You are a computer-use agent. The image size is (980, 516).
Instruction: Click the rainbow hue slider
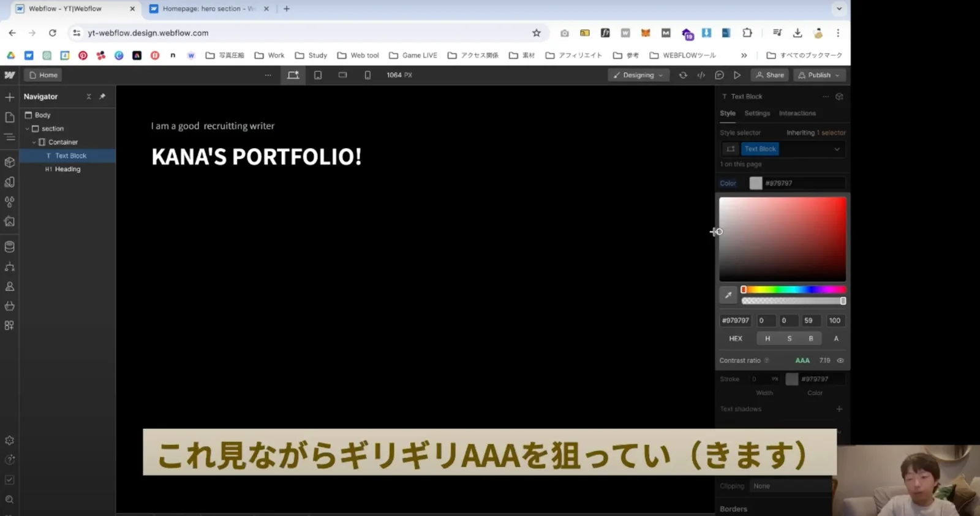pos(793,290)
